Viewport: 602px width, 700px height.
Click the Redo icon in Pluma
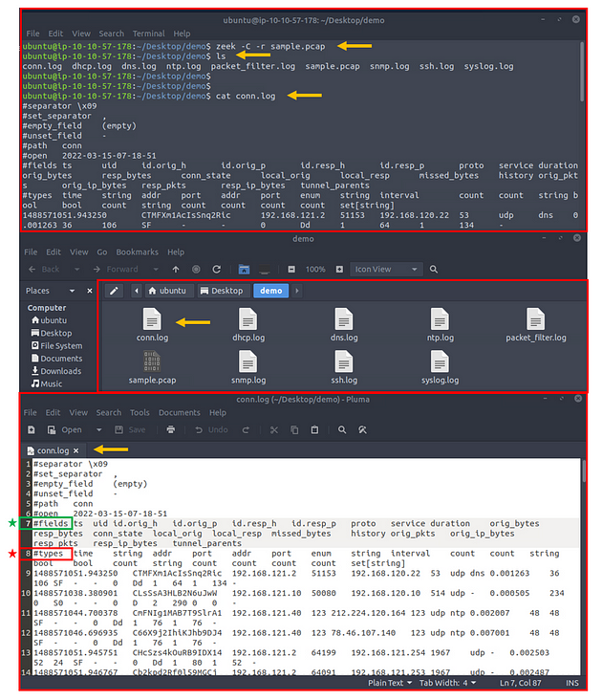point(246,429)
